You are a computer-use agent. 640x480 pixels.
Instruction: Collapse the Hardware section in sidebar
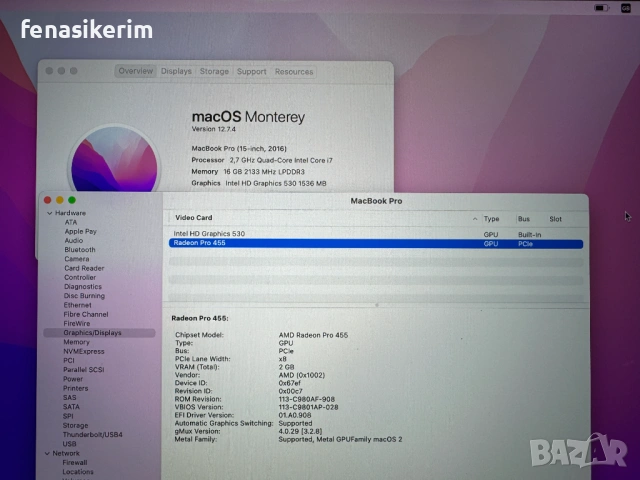tap(47, 213)
